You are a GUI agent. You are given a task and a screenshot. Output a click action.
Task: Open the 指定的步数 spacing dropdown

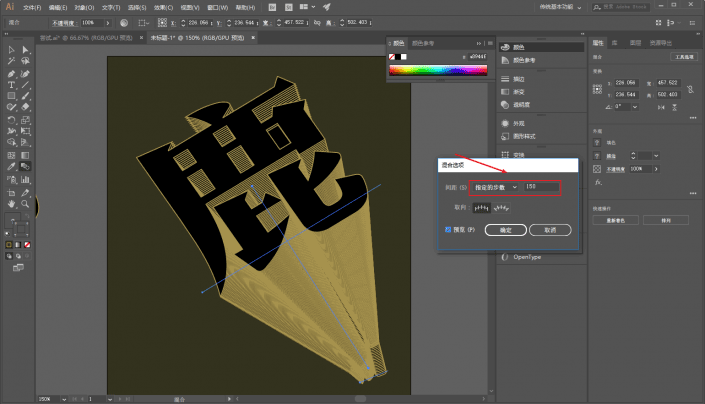click(496, 187)
